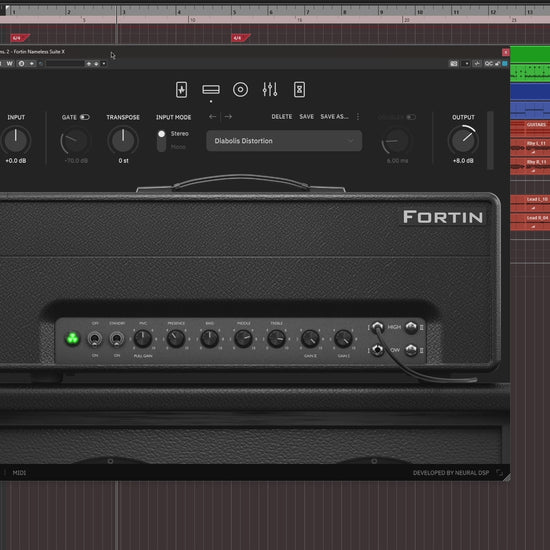Screen dimensions: 550x550
Task: Click SAVE AS... preset button
Action: pyautogui.click(x=334, y=116)
